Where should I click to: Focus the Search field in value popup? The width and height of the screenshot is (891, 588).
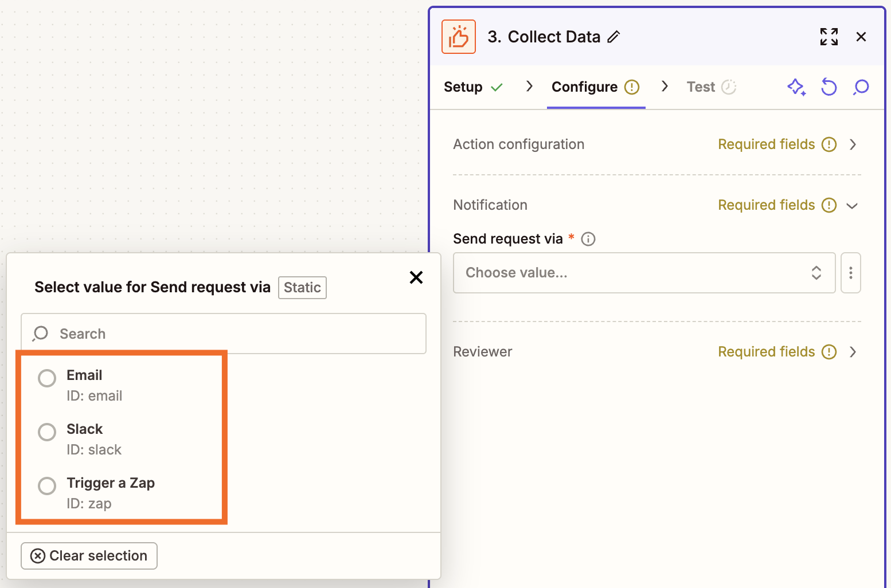[x=224, y=334]
